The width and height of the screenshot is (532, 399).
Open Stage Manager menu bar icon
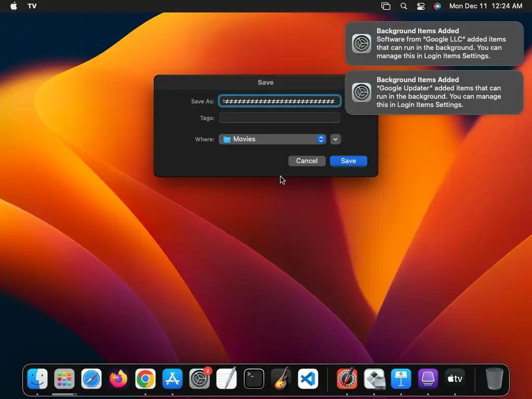[x=386, y=6]
